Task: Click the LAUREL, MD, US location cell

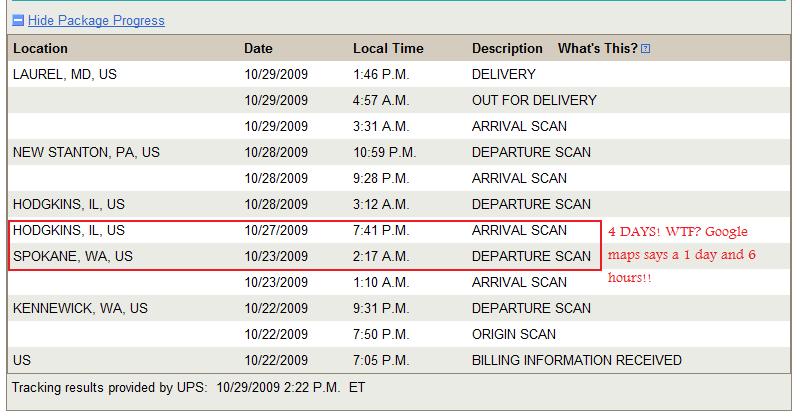Action: (x=65, y=75)
